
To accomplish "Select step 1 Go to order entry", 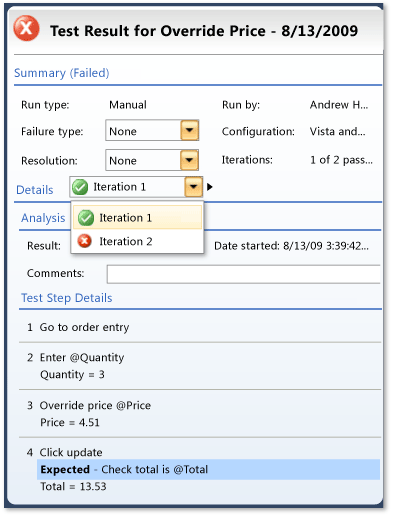I will 200,327.
